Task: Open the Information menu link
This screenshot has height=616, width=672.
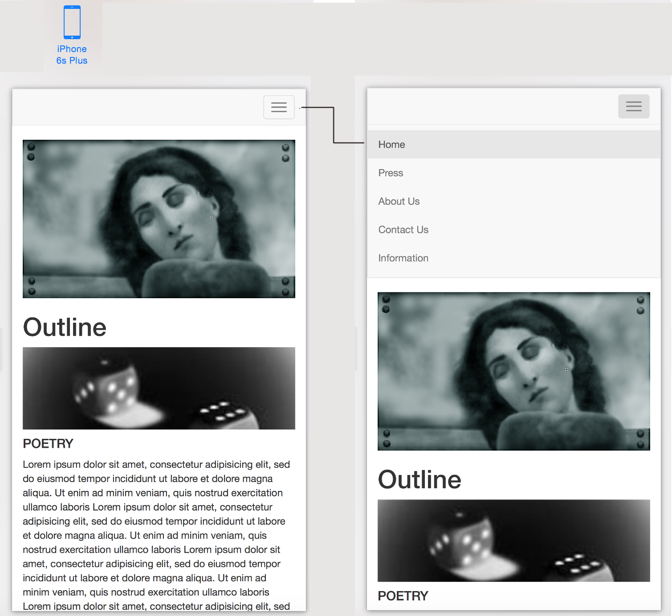Action: 403,258
